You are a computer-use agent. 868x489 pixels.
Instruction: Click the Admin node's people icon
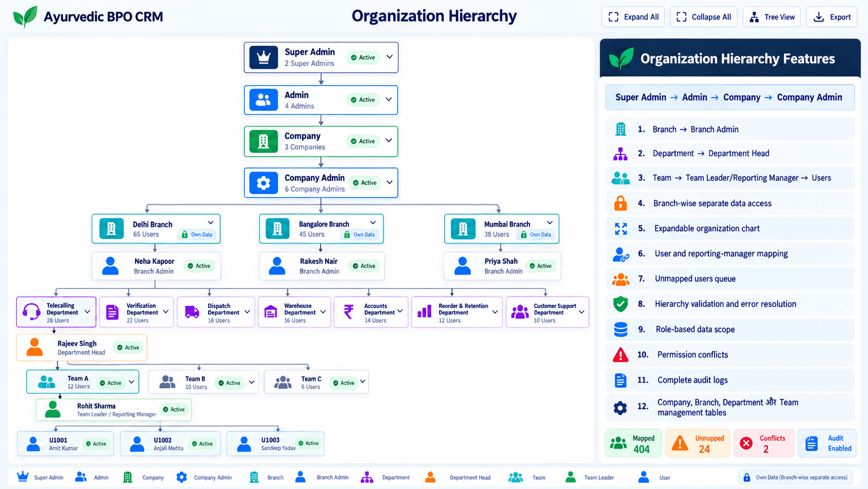pyautogui.click(x=264, y=100)
